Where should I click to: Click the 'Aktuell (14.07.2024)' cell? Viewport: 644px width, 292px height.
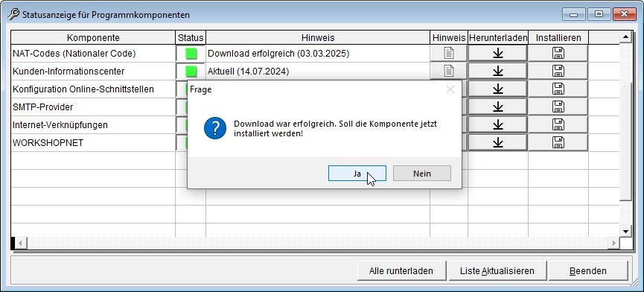(x=318, y=72)
